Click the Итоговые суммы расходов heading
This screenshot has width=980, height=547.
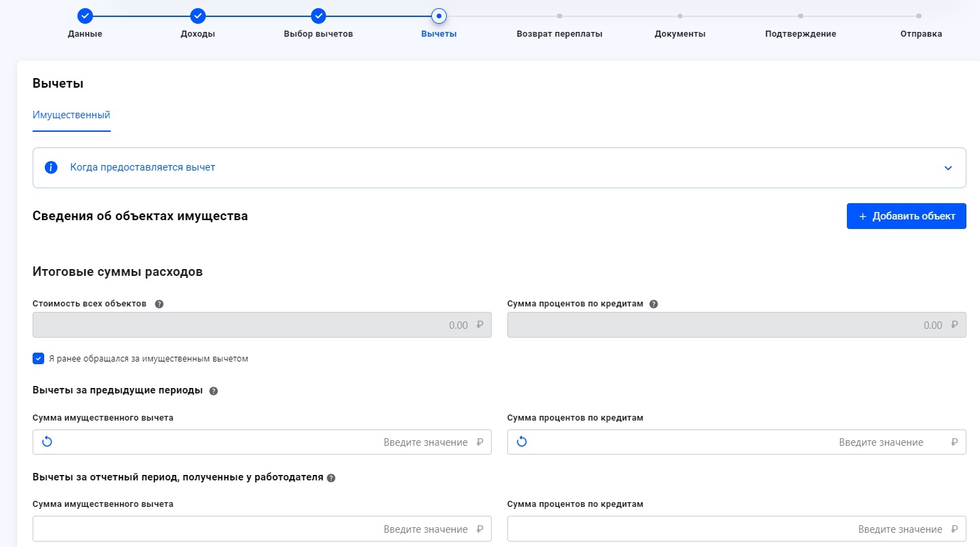click(x=117, y=272)
